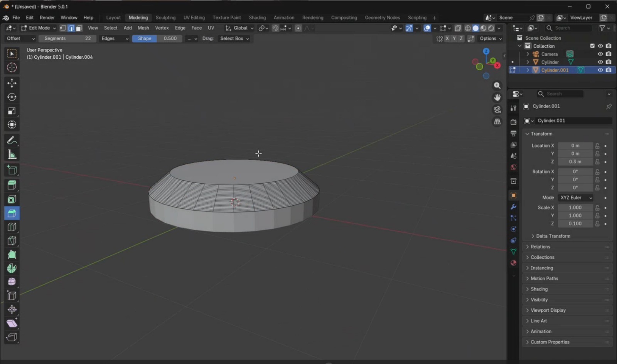
Task: Activate the Annotate tool
Action: (x=12, y=141)
